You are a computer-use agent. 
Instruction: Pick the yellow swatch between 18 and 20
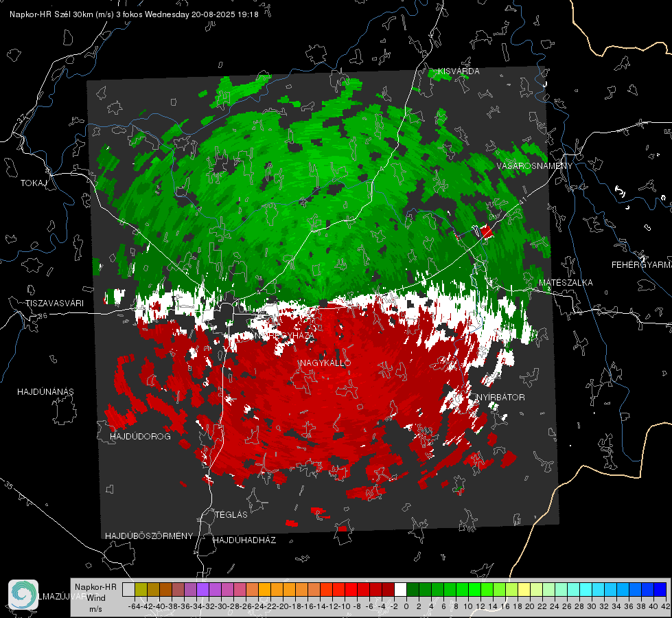point(524,589)
